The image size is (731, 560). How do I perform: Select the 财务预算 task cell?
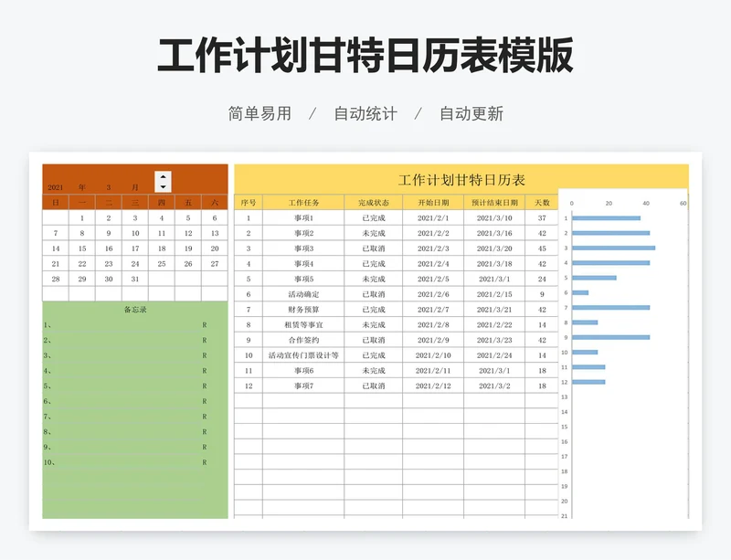tap(303, 310)
